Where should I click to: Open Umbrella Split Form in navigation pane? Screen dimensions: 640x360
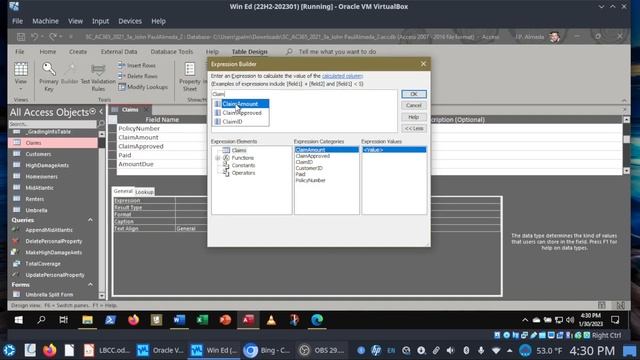[x=49, y=294]
